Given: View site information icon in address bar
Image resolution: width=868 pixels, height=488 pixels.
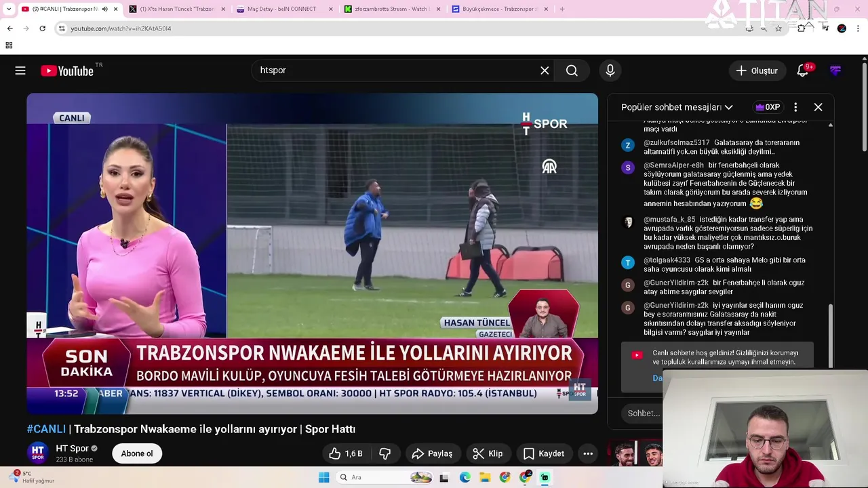Looking at the screenshot, I should pyautogui.click(x=62, y=28).
